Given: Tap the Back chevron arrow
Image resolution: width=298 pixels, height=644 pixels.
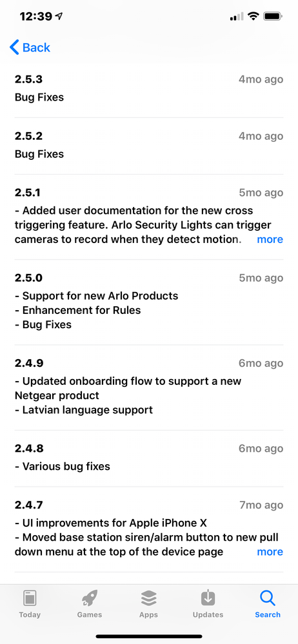Looking at the screenshot, I should pyautogui.click(x=14, y=48).
